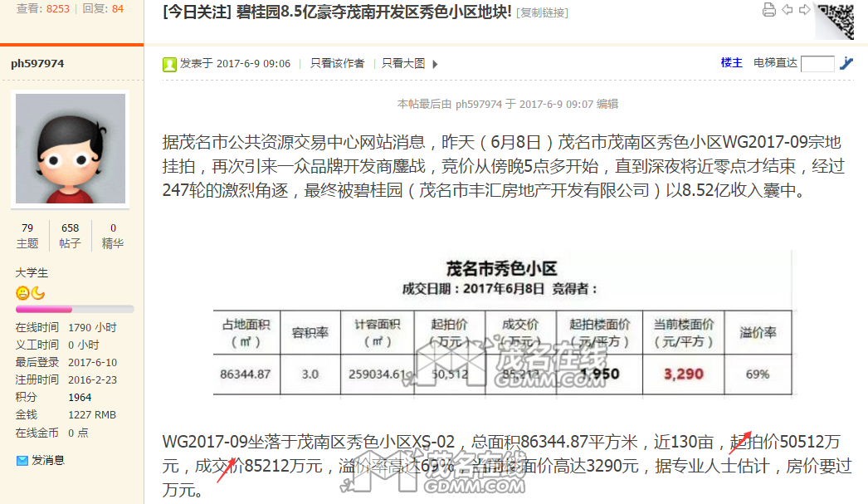
Task: Click the red 3,290 table cell
Action: tap(684, 374)
